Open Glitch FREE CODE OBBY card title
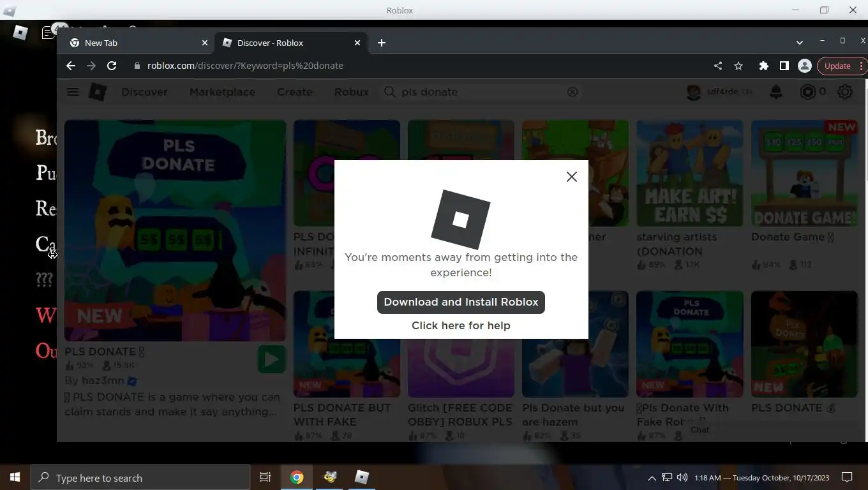 (460, 415)
